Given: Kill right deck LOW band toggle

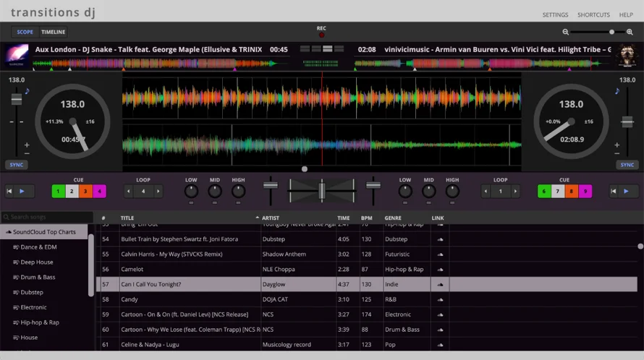Looking at the screenshot, I should pos(405,203).
